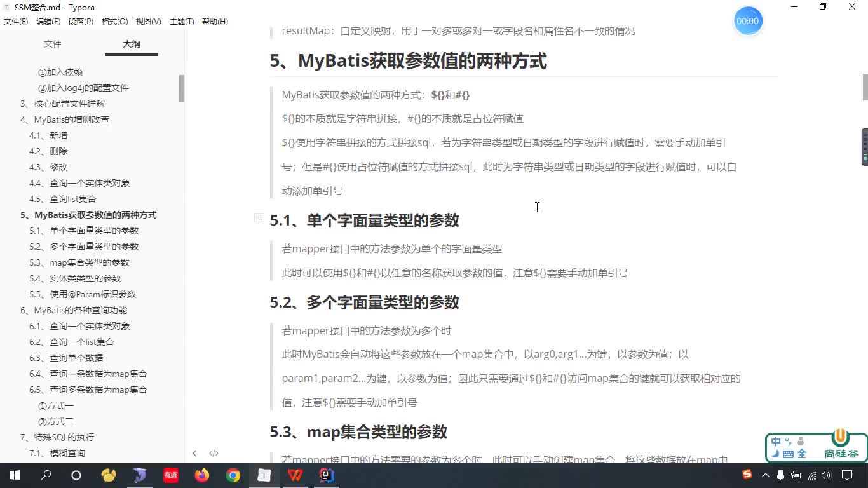Go to outline 5.2、多个字面量类型的参数
This screenshot has width=868, height=488.
(x=84, y=247)
